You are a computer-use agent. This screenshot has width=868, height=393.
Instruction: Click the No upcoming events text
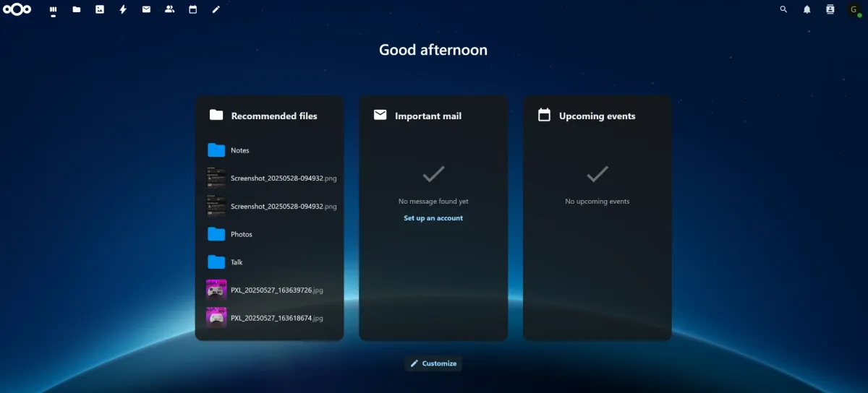click(597, 202)
